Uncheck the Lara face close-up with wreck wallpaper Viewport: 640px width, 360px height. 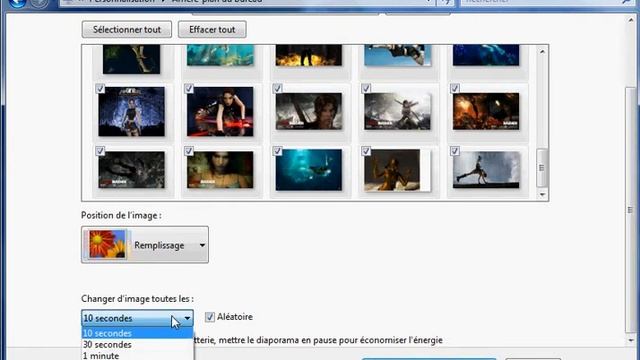277,89
